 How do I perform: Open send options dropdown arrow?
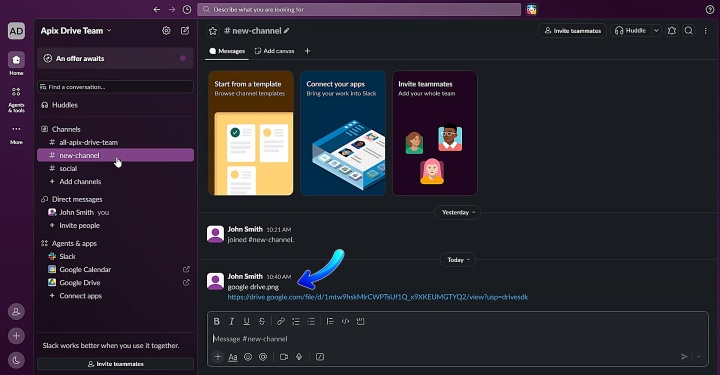pos(698,357)
